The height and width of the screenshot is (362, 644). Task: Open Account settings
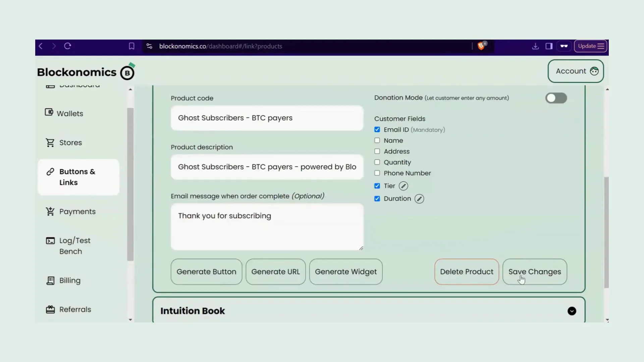click(576, 71)
